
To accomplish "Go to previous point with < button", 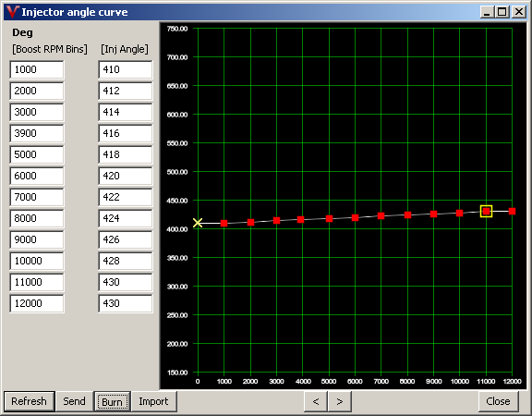I will 316,401.
